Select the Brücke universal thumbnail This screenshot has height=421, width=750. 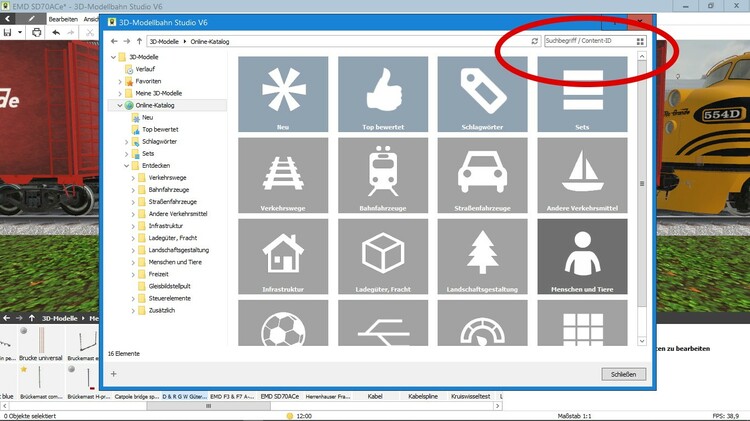41,343
